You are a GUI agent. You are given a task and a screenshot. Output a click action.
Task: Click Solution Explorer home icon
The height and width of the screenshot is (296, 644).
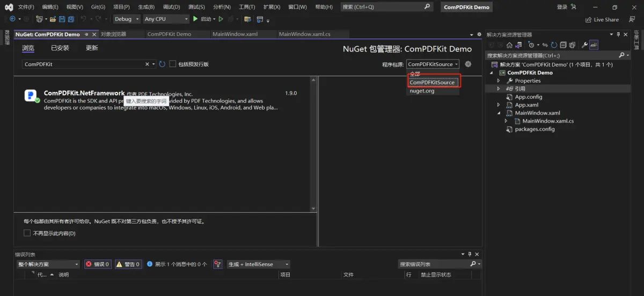509,45
